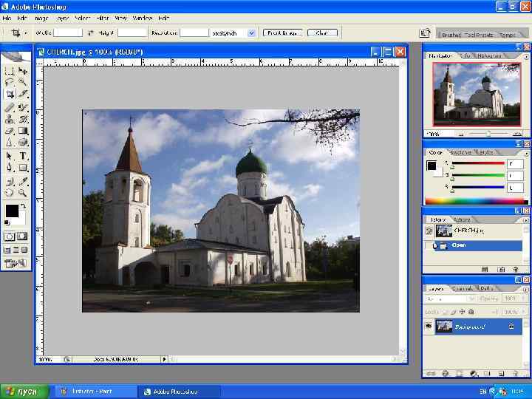The image size is (532, 399).
Task: Switch to Full Screen Mode
Action: (24, 250)
